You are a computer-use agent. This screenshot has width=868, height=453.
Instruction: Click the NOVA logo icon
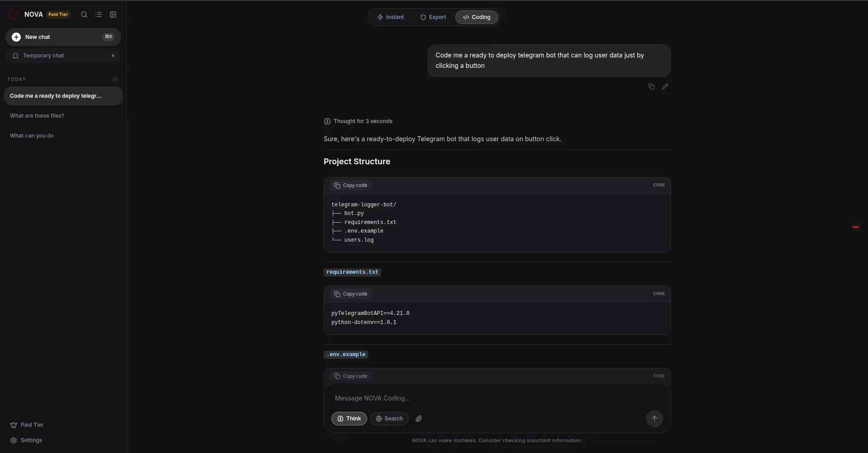14,14
